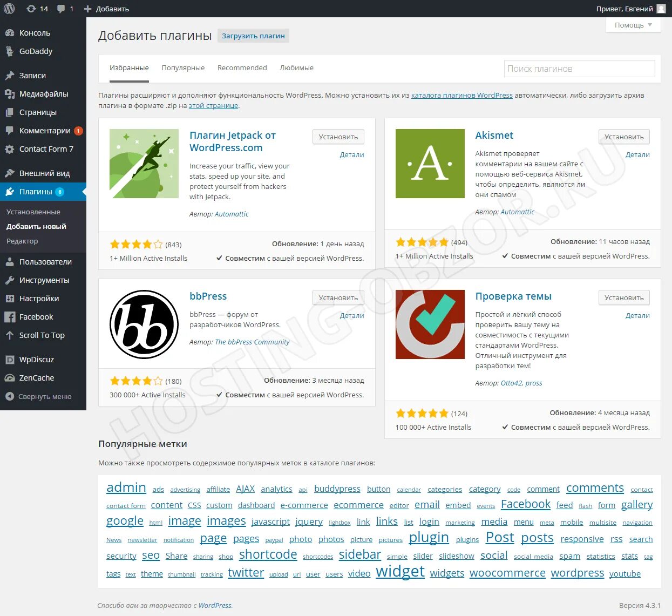Install the Akismet plugin

coord(624,137)
